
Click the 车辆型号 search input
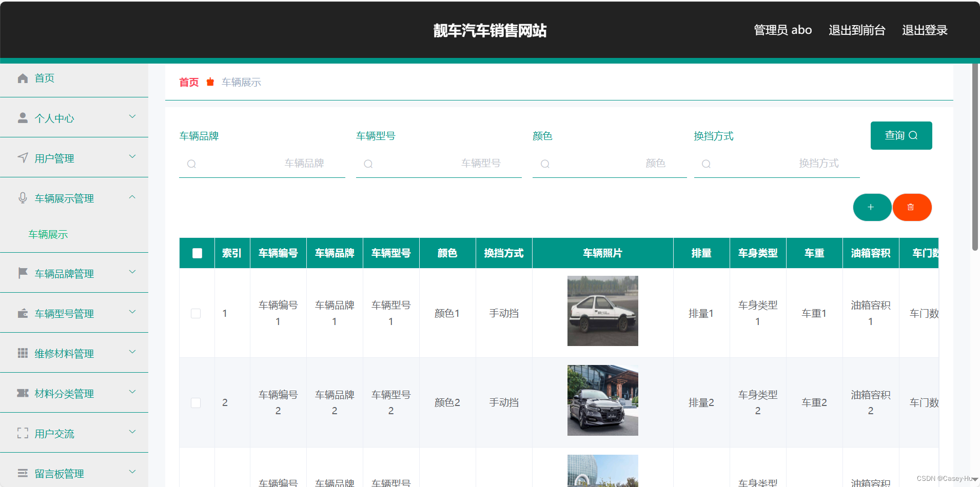point(439,164)
